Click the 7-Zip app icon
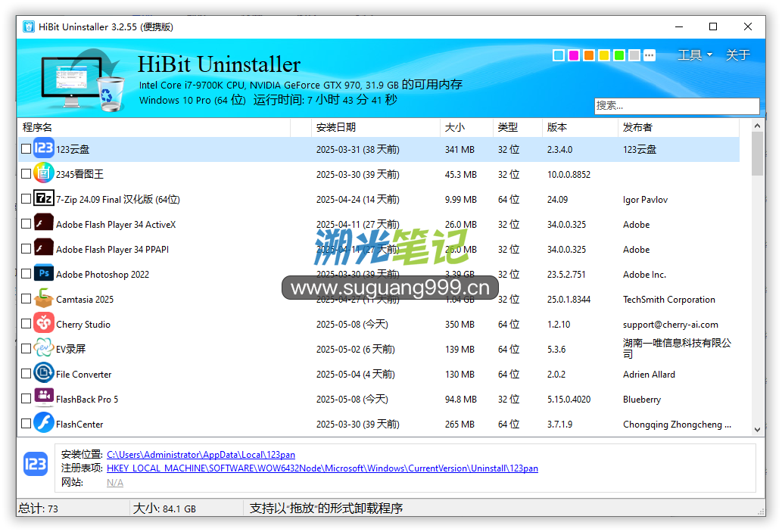 44,198
